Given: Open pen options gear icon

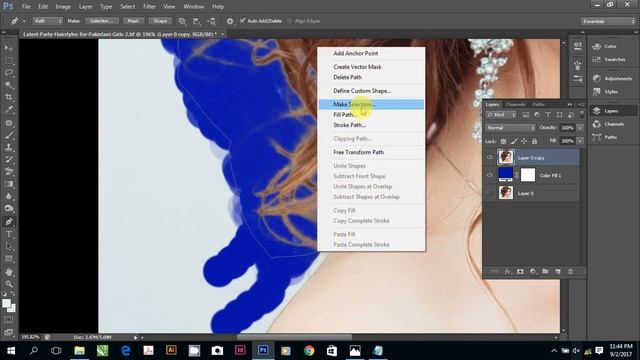Looking at the screenshot, I should point(230,21).
